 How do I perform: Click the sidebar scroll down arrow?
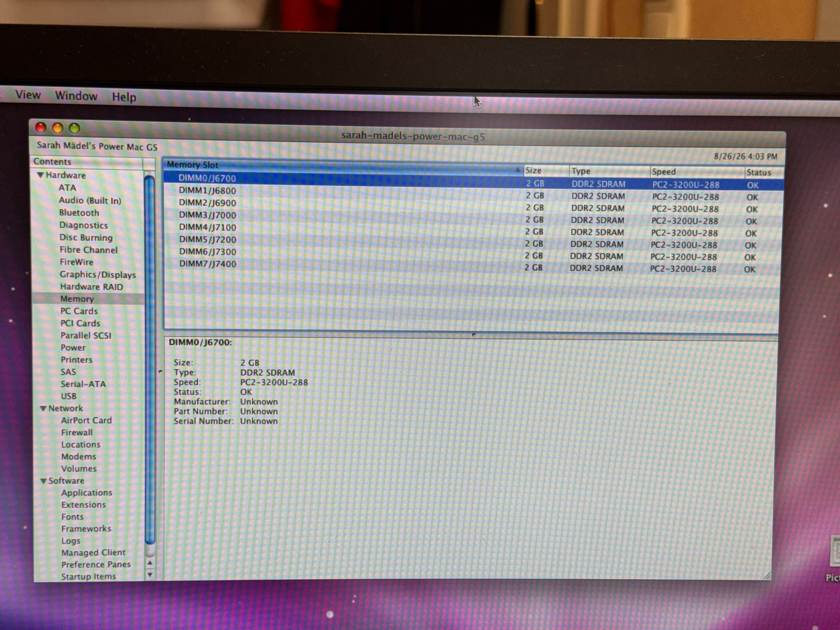[x=150, y=575]
